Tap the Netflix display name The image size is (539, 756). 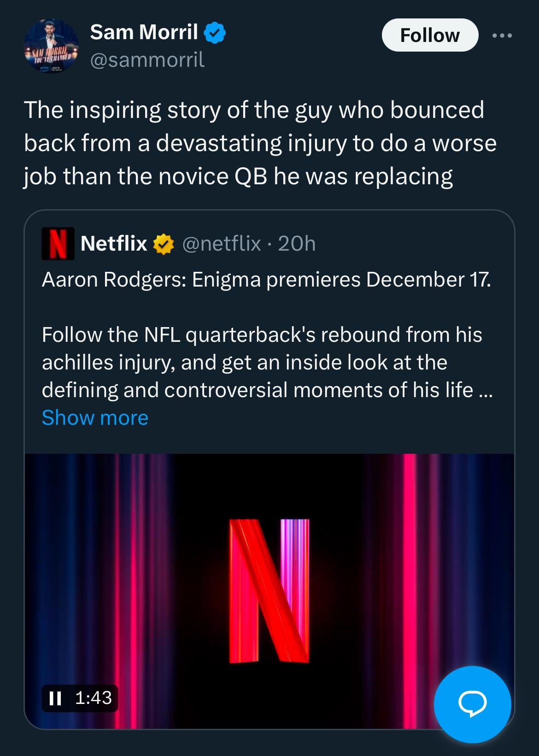tap(114, 243)
